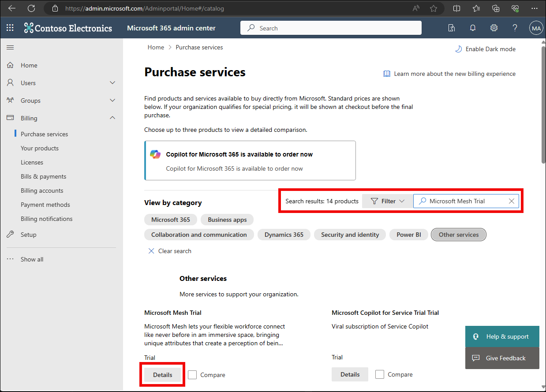The image size is (546, 392).
Task: Open the Filter dropdown
Action: pos(387,201)
